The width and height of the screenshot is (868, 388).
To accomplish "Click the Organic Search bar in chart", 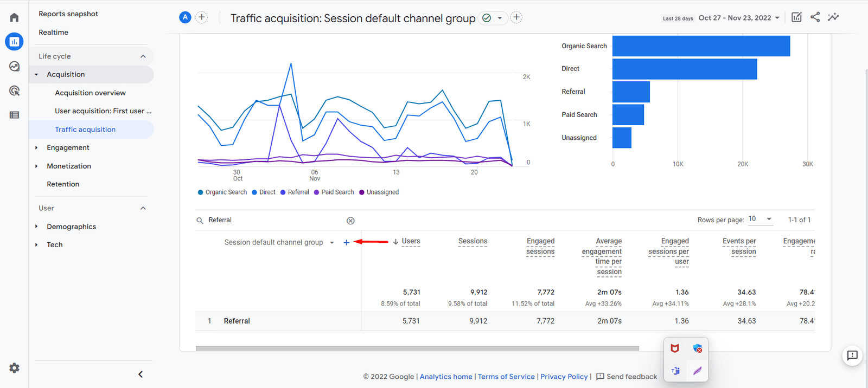I will (701, 46).
